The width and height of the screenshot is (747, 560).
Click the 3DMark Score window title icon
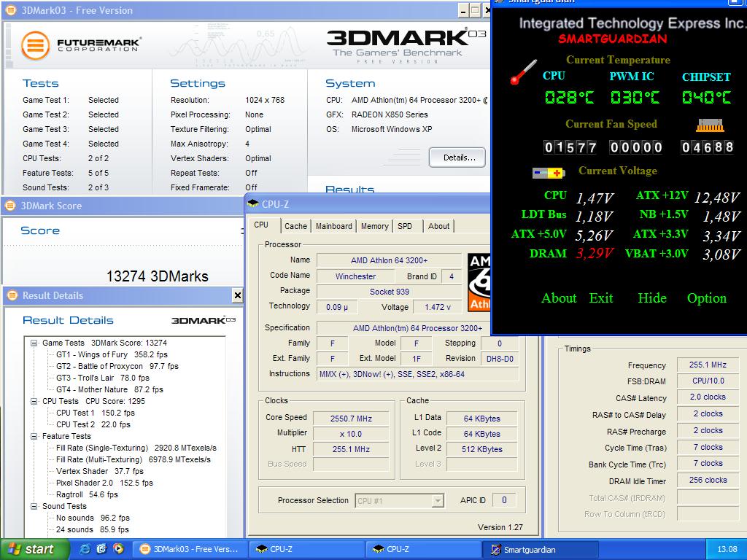(x=10, y=206)
